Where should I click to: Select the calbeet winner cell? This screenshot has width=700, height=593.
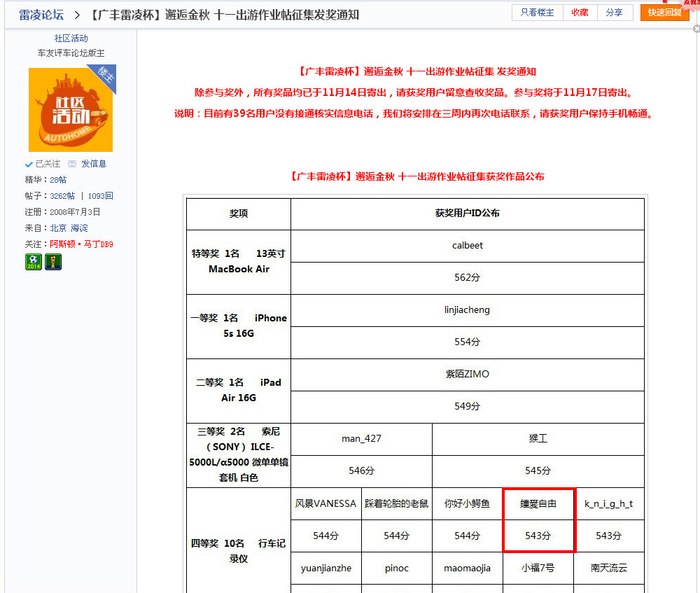click(467, 246)
